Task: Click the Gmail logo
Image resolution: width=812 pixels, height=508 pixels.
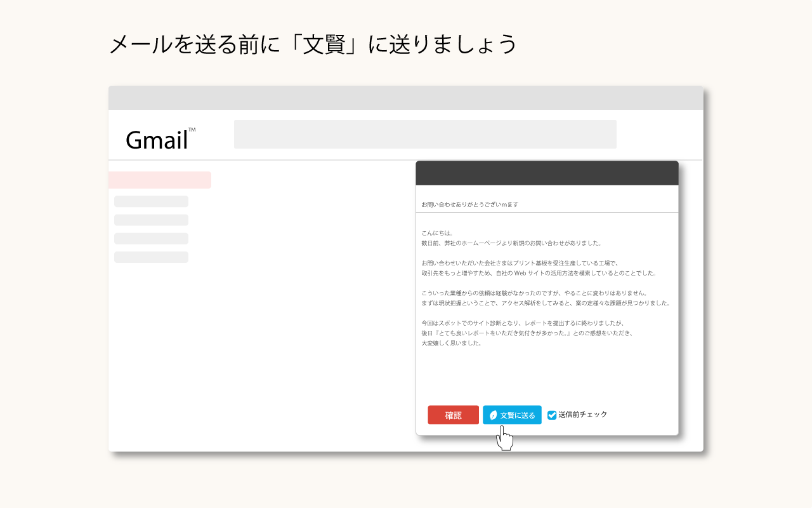Action: pos(157,138)
